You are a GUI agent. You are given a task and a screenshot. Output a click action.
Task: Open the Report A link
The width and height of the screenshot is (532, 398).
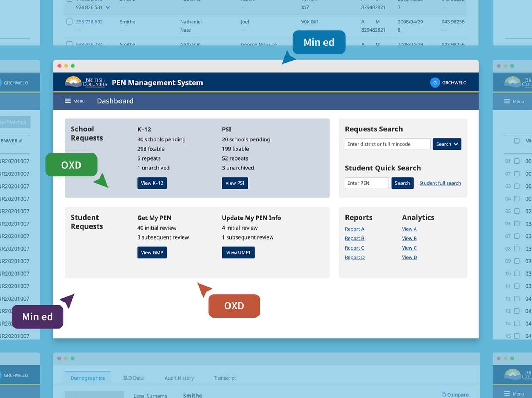point(354,229)
